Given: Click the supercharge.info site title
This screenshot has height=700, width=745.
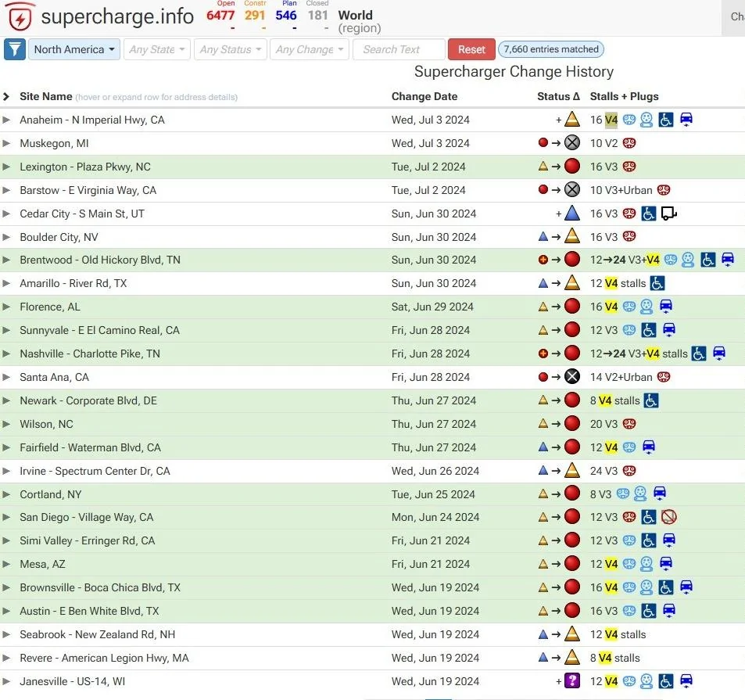Looking at the screenshot, I should point(117,16).
